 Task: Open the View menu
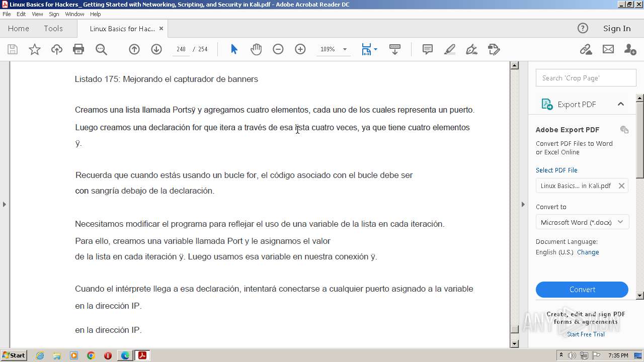click(x=37, y=14)
